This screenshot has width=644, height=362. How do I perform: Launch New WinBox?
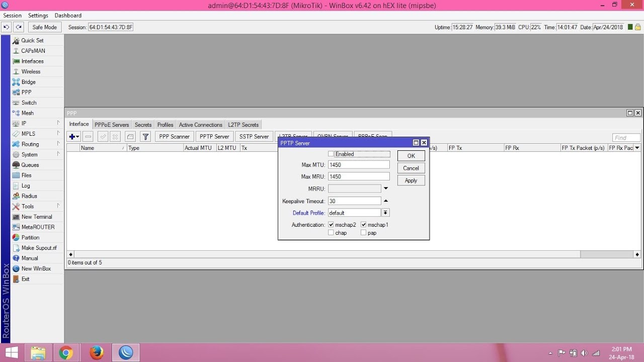point(37,268)
